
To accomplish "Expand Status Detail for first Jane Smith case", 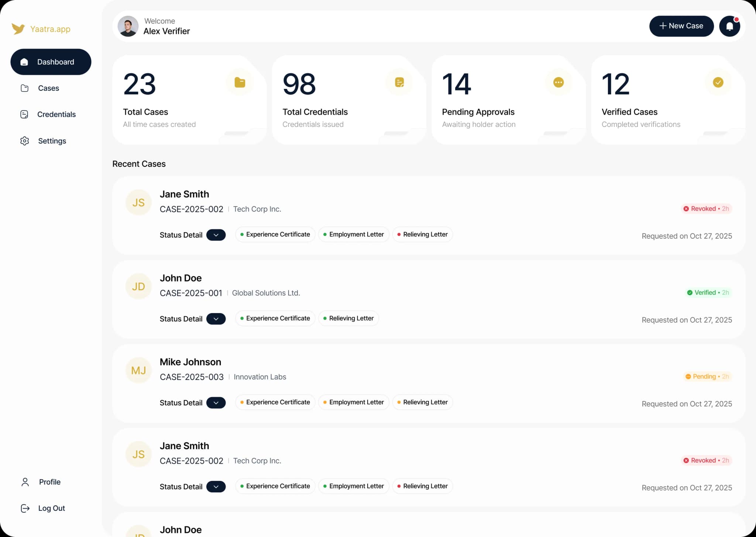I will (216, 235).
